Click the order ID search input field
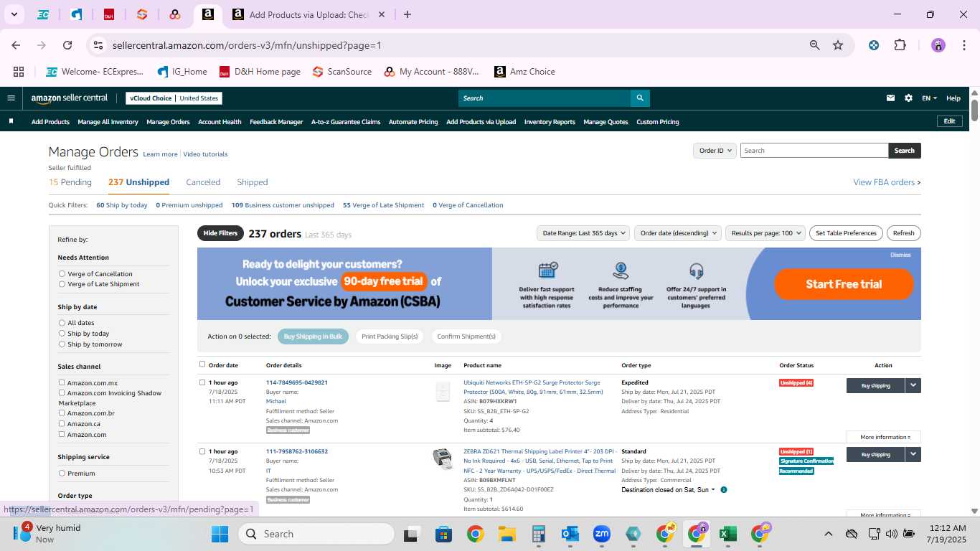Viewport: 980px width, 551px height. click(814, 151)
